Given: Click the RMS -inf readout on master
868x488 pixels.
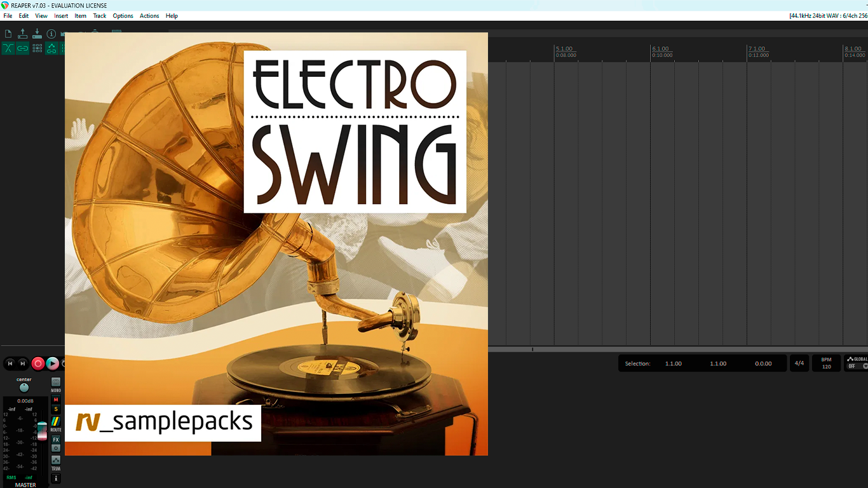Looking at the screenshot, I should tap(20, 477).
